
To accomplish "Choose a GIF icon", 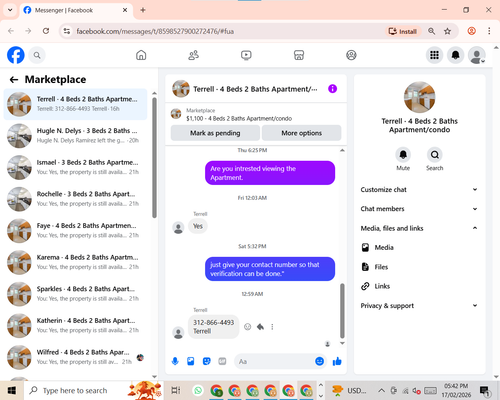I will pyautogui.click(x=222, y=361).
